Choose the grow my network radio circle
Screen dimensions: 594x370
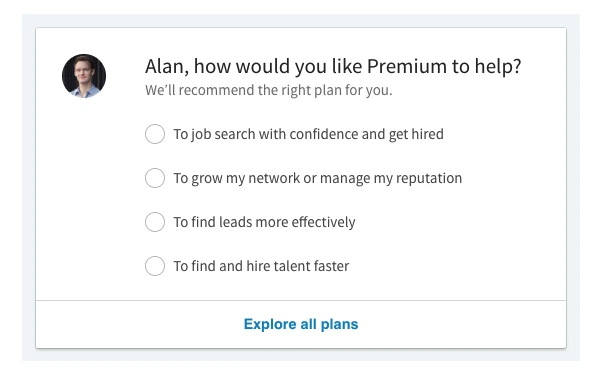[155, 178]
